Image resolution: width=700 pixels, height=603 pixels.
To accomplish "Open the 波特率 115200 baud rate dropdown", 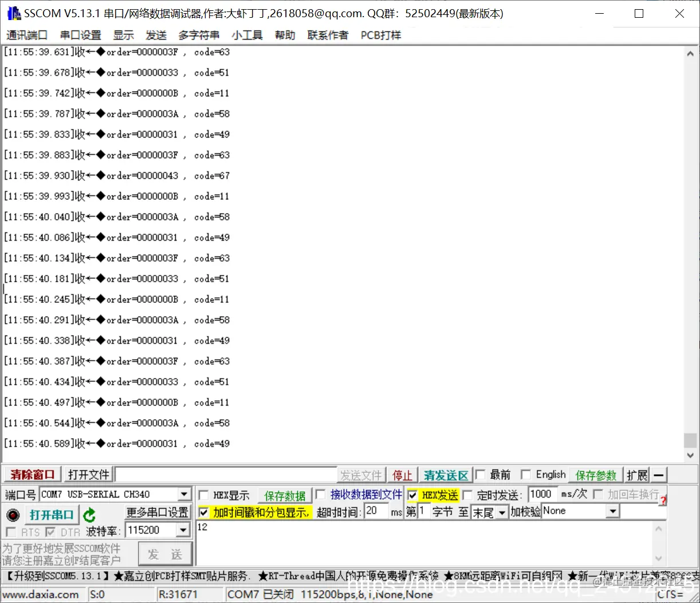I will coord(183,530).
